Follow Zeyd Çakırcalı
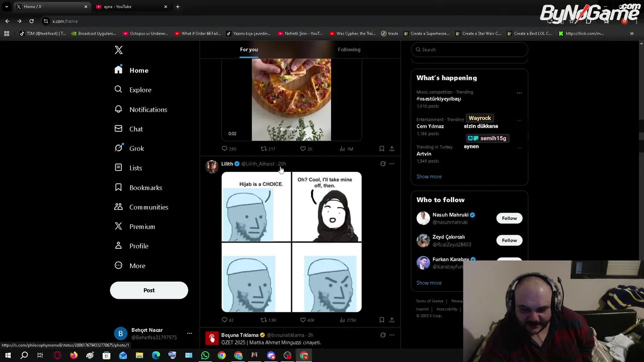644x362 pixels. pyautogui.click(x=509, y=240)
